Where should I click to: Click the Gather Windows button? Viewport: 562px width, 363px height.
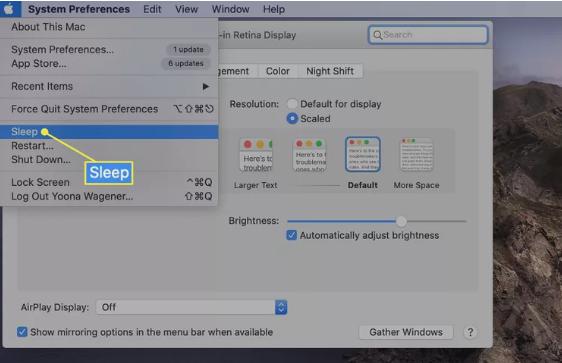pyautogui.click(x=406, y=332)
